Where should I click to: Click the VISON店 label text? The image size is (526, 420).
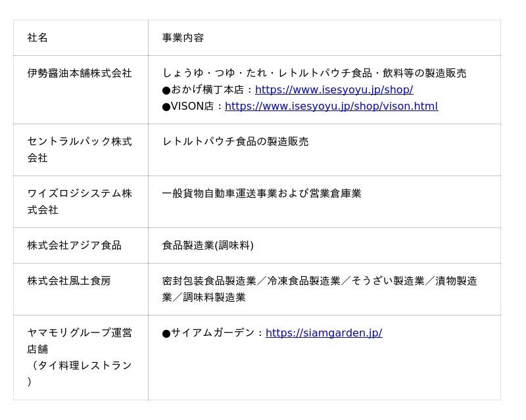click(x=192, y=106)
